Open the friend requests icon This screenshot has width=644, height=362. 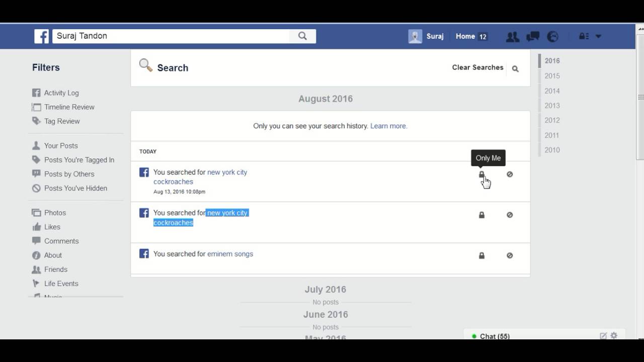click(x=513, y=36)
